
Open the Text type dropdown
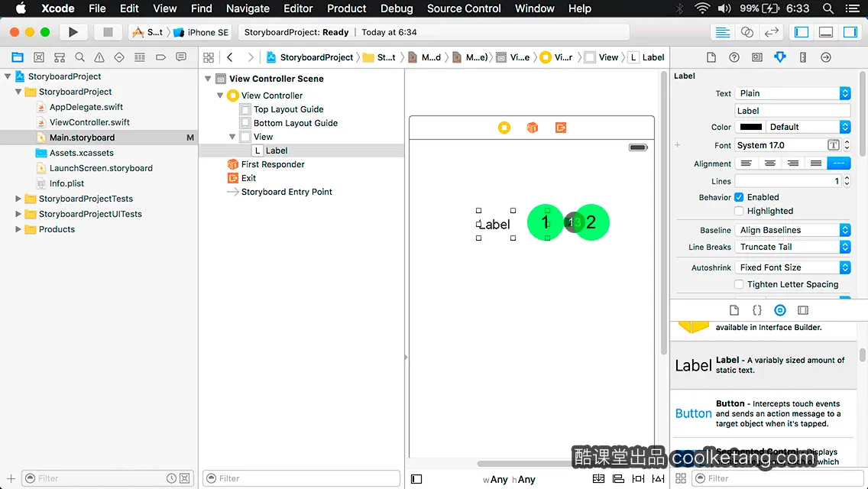[x=792, y=93]
